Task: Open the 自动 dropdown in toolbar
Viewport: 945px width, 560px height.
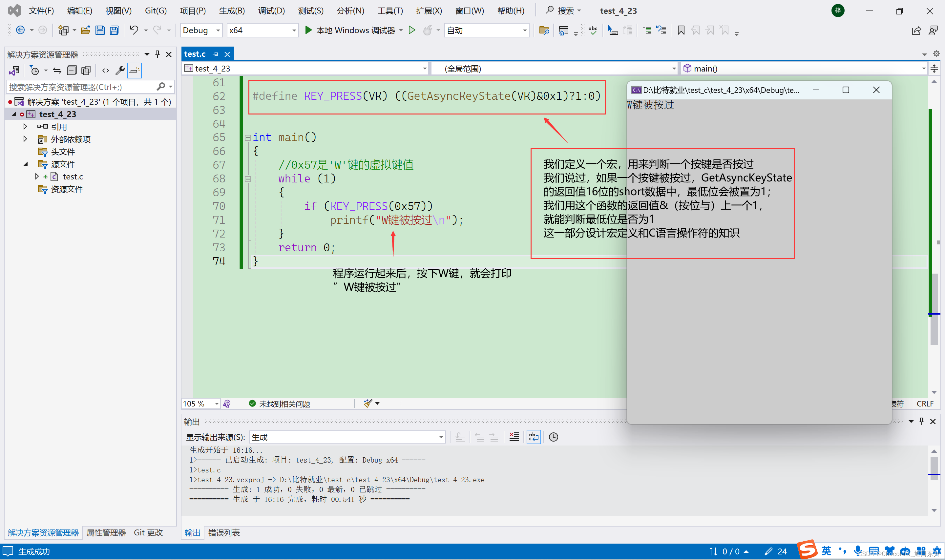Action: click(487, 30)
